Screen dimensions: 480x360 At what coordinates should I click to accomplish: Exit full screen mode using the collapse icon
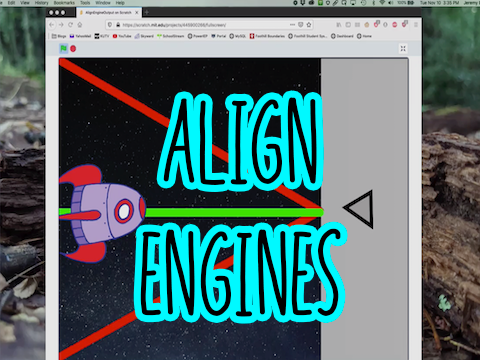click(x=403, y=49)
